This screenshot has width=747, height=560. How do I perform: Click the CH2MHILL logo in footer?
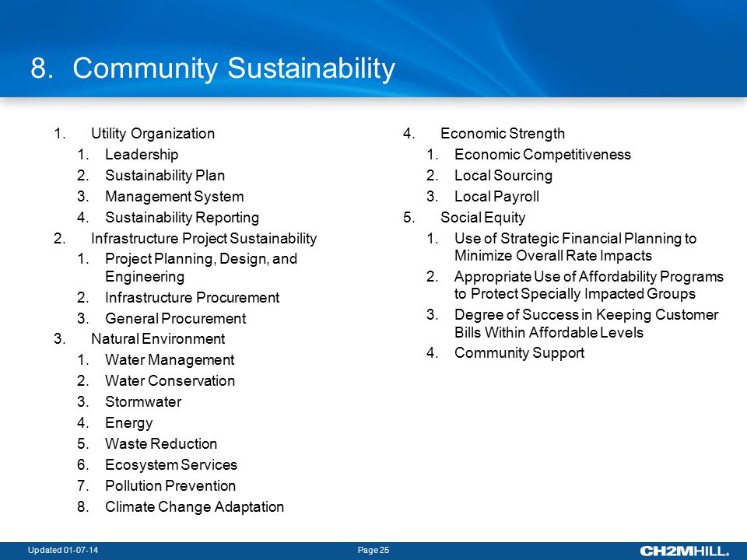[x=684, y=551]
